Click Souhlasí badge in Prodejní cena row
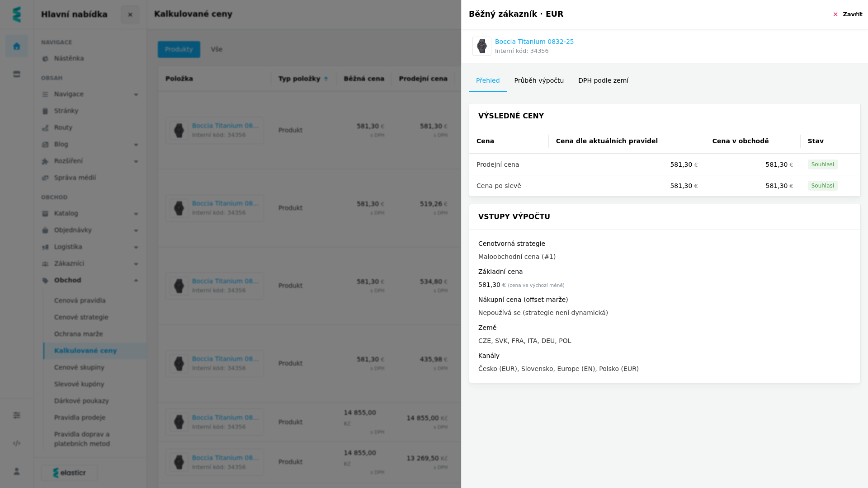Image resolution: width=868 pixels, height=488 pixels. pyautogui.click(x=822, y=165)
